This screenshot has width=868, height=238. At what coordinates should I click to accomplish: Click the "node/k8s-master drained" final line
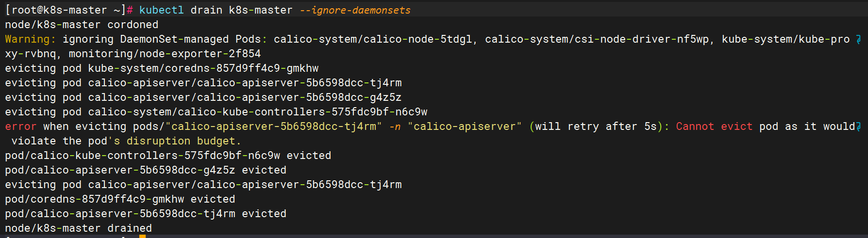(79, 228)
